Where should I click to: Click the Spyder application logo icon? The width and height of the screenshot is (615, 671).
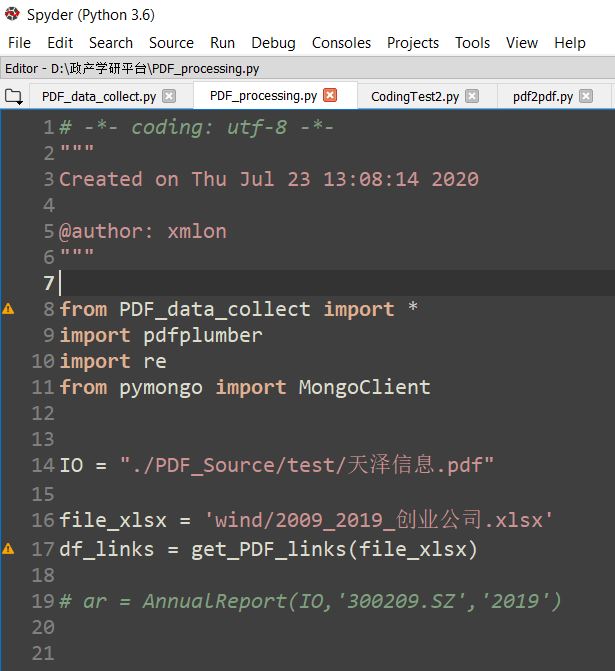pyautogui.click(x=12, y=14)
